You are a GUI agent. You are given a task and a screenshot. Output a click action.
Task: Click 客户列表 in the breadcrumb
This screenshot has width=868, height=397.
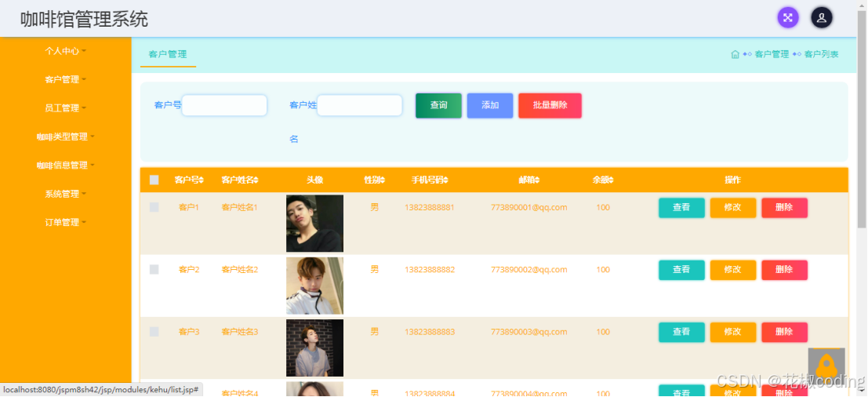pos(821,54)
